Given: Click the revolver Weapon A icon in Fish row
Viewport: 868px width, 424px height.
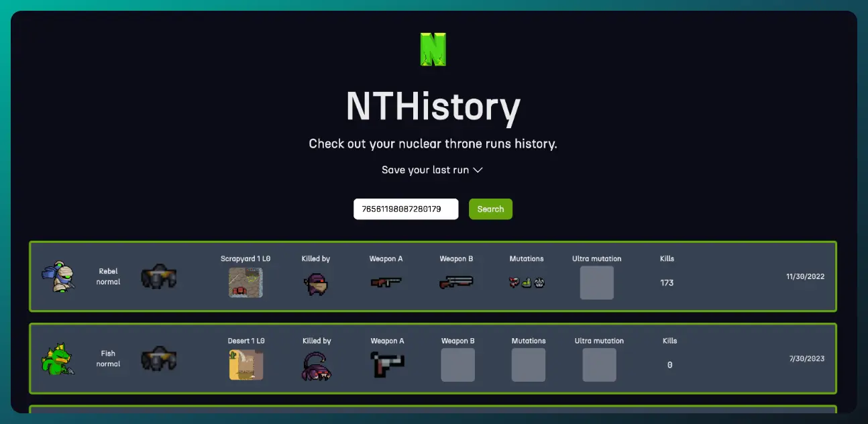Looking at the screenshot, I should (x=388, y=365).
